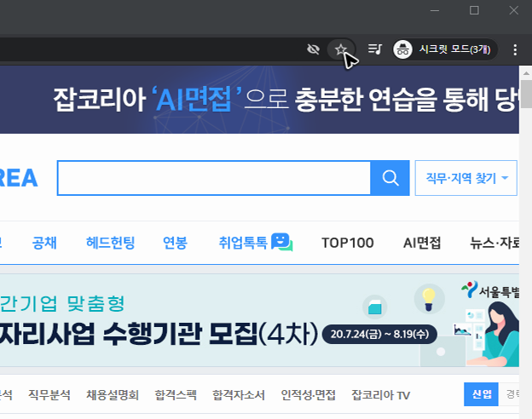The image size is (532, 419).
Task: Click the magnifier search button
Action: coord(390,178)
